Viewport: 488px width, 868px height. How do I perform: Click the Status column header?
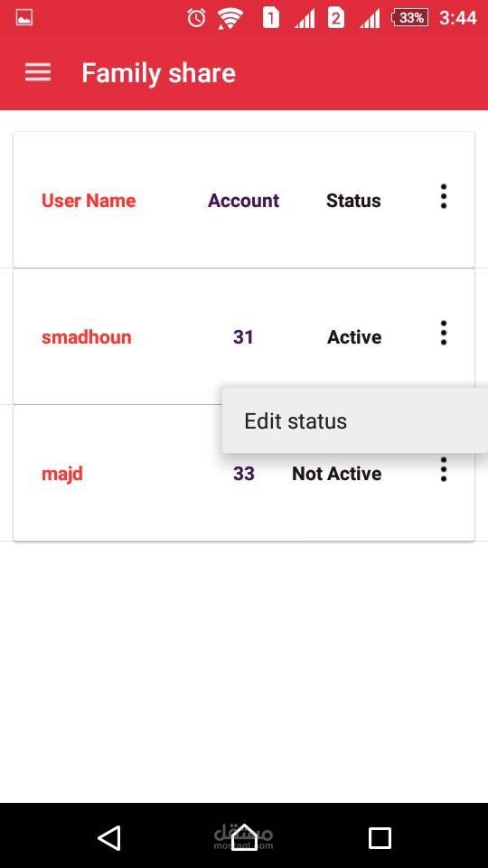(x=353, y=201)
